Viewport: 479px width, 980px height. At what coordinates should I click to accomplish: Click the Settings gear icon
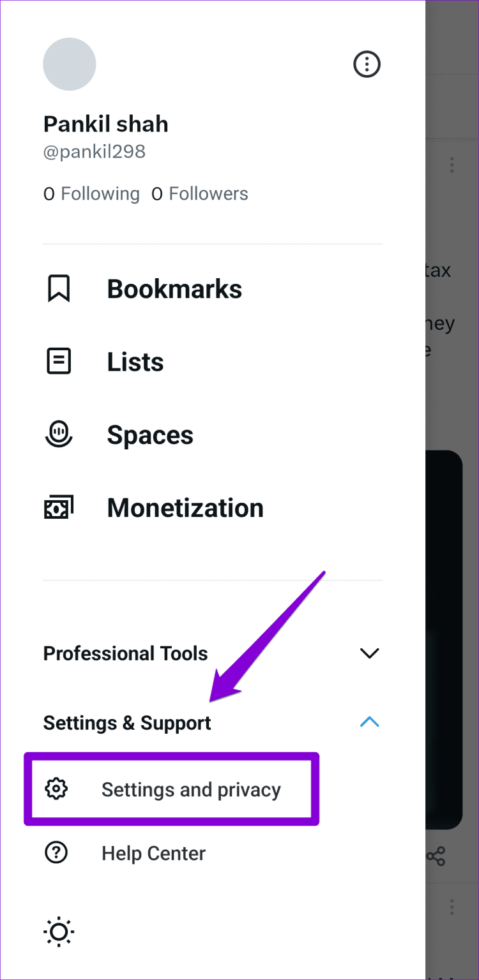point(57,789)
